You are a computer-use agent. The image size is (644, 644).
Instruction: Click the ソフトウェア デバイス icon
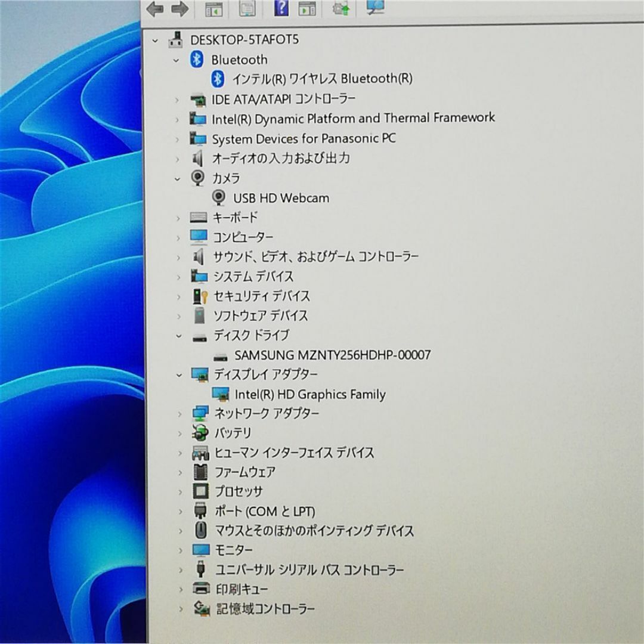[x=200, y=315]
